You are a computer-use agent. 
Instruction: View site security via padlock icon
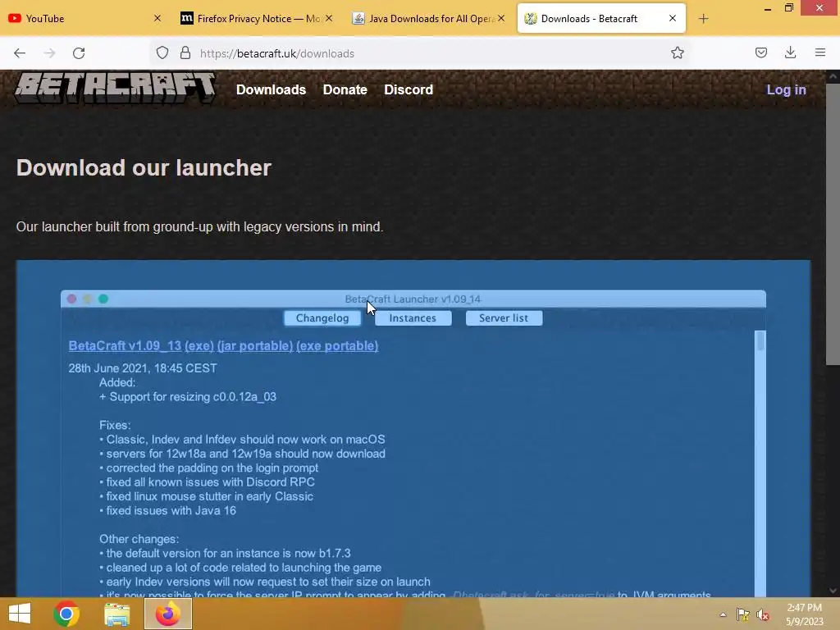click(185, 52)
